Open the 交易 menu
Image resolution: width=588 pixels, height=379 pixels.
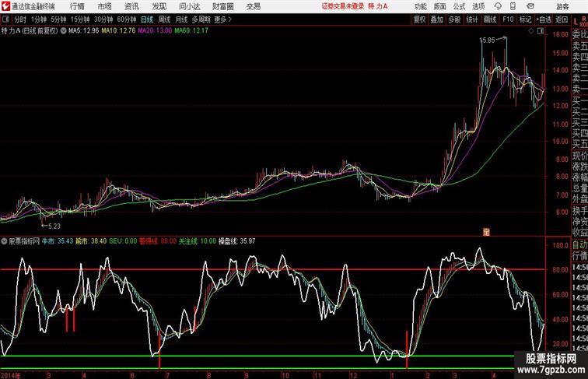[x=254, y=6]
